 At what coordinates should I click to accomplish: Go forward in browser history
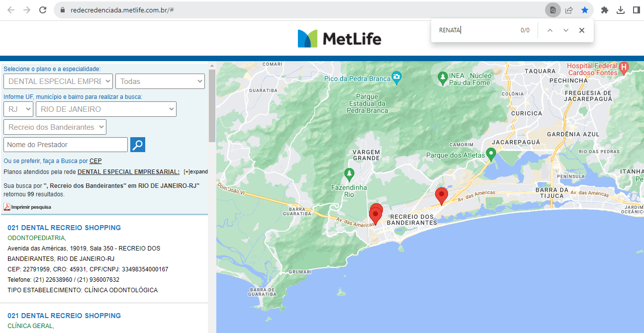pyautogui.click(x=27, y=10)
